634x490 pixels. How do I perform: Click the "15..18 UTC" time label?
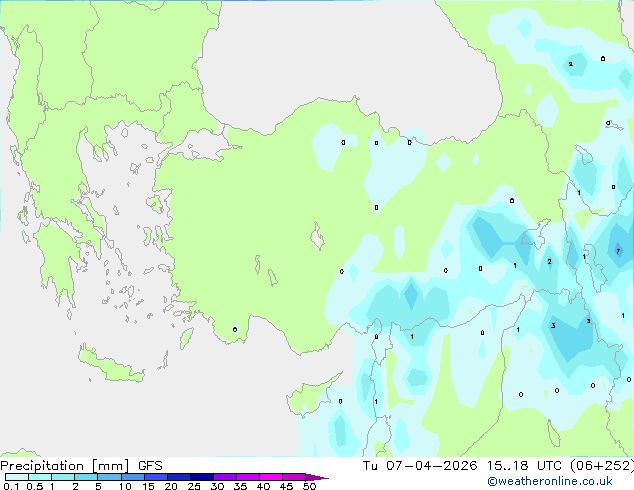[x=524, y=466]
